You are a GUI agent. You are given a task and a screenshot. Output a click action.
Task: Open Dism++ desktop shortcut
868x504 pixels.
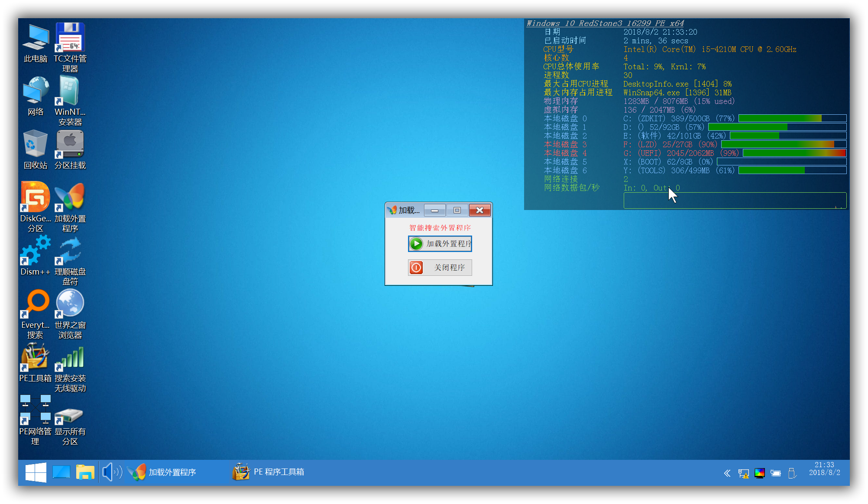pos(36,251)
